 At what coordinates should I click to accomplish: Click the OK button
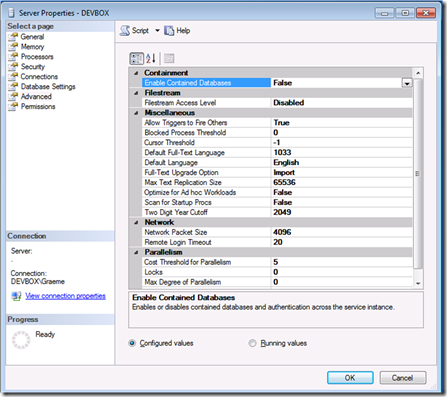(x=350, y=378)
